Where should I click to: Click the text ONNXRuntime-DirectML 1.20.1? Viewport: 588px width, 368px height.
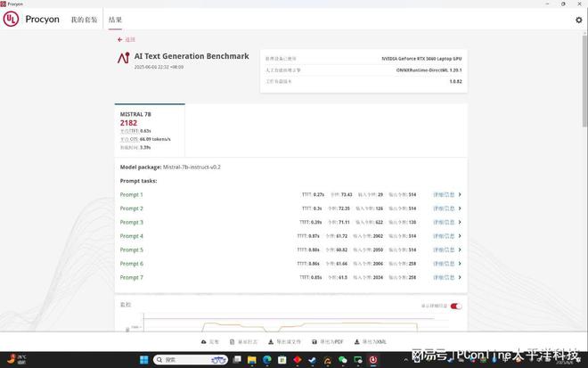(x=429, y=70)
